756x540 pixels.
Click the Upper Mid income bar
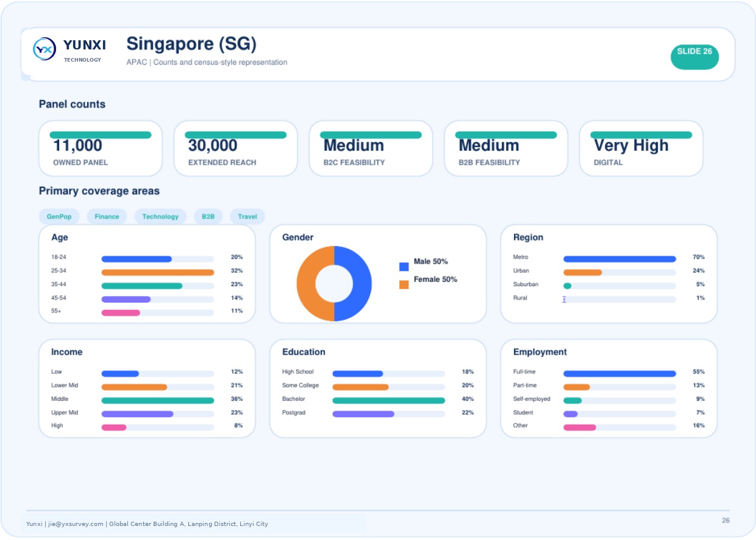[137, 414]
